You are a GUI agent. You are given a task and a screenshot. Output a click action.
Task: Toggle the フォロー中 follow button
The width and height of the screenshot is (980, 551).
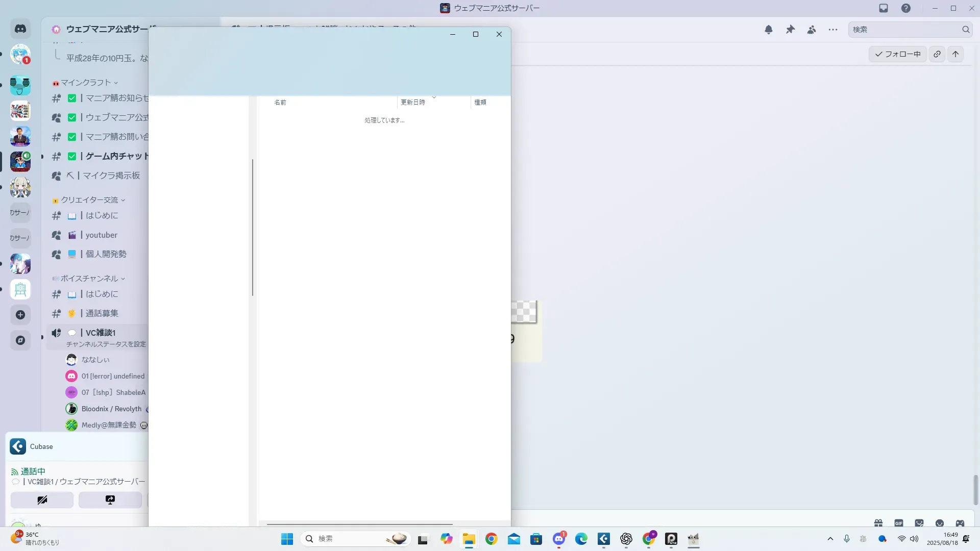(897, 54)
